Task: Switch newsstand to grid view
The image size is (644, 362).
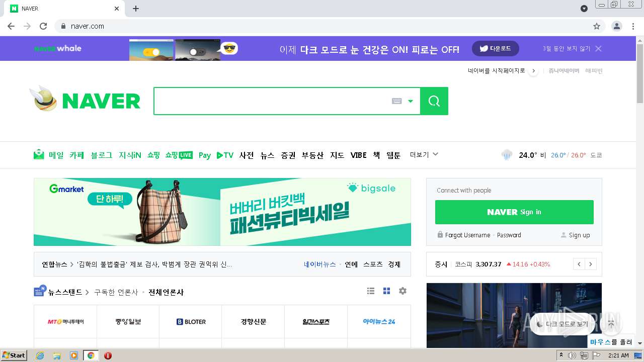Action: tap(386, 291)
